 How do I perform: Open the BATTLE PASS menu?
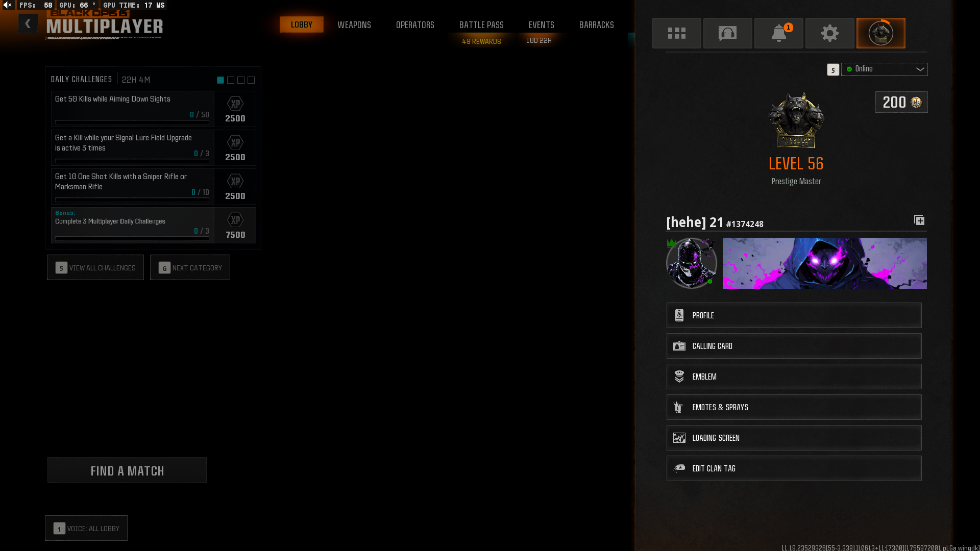tap(481, 24)
